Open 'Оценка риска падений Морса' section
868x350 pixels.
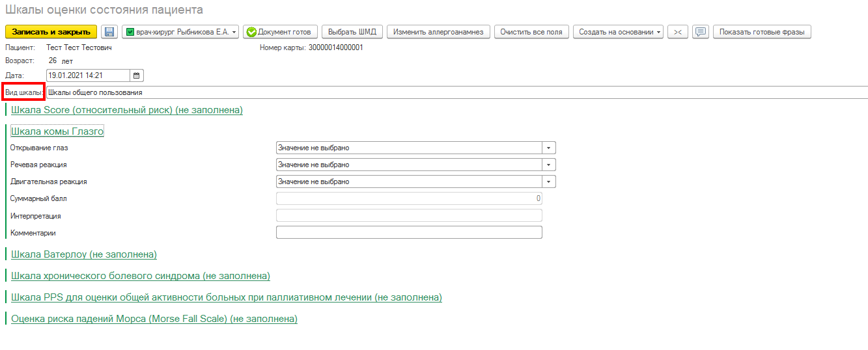click(x=154, y=319)
